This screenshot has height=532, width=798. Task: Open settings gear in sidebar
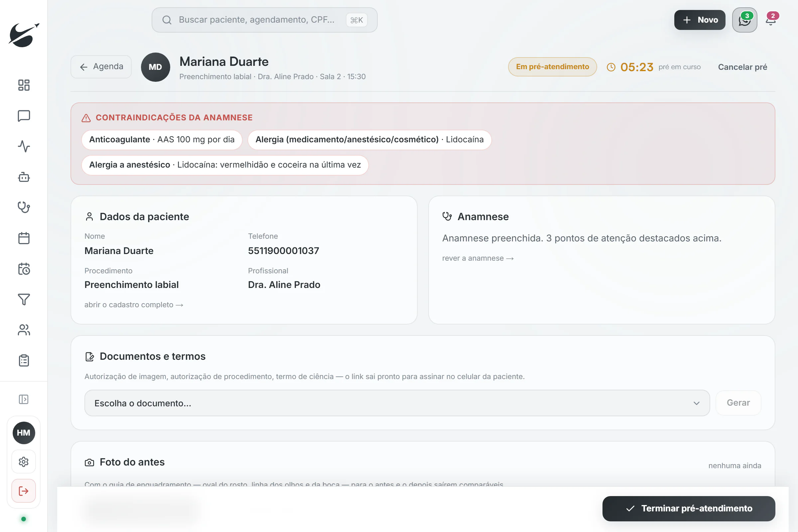coord(24,462)
